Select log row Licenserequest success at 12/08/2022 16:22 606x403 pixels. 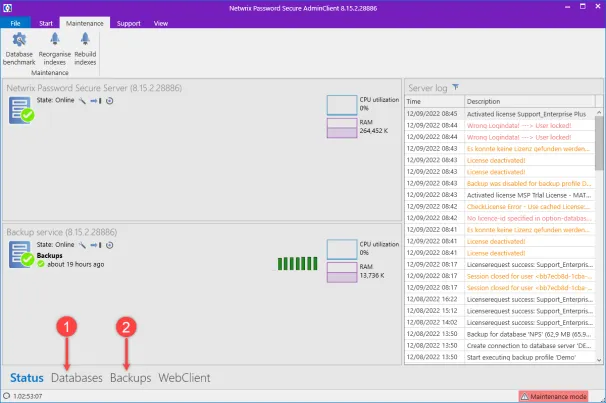500,299
